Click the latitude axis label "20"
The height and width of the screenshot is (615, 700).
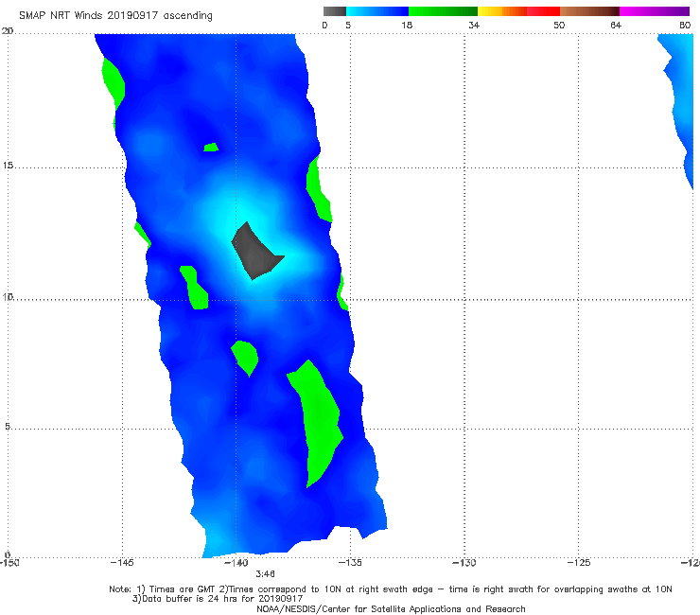pyautogui.click(x=8, y=31)
